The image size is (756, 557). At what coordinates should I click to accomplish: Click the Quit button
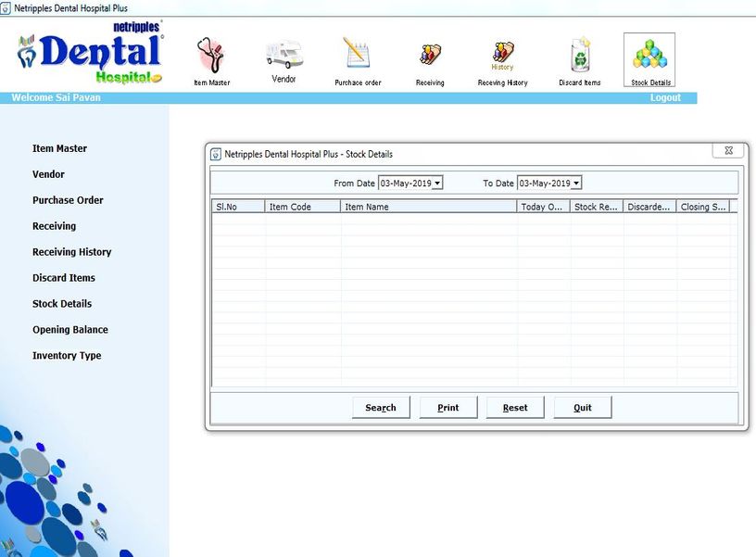(583, 408)
